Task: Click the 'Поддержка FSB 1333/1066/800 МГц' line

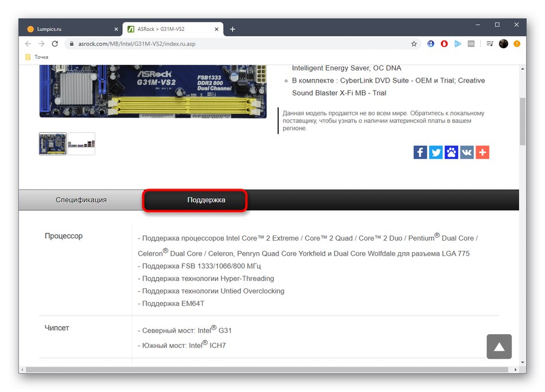Action: pyautogui.click(x=199, y=266)
